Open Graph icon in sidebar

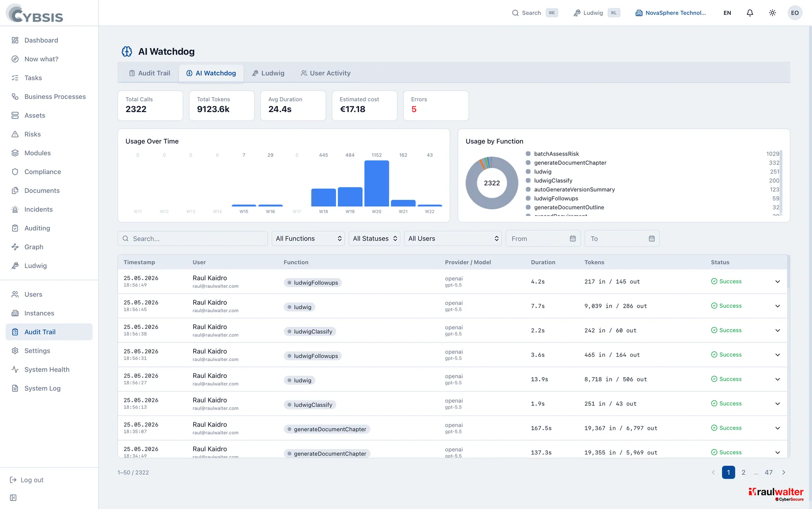point(15,247)
